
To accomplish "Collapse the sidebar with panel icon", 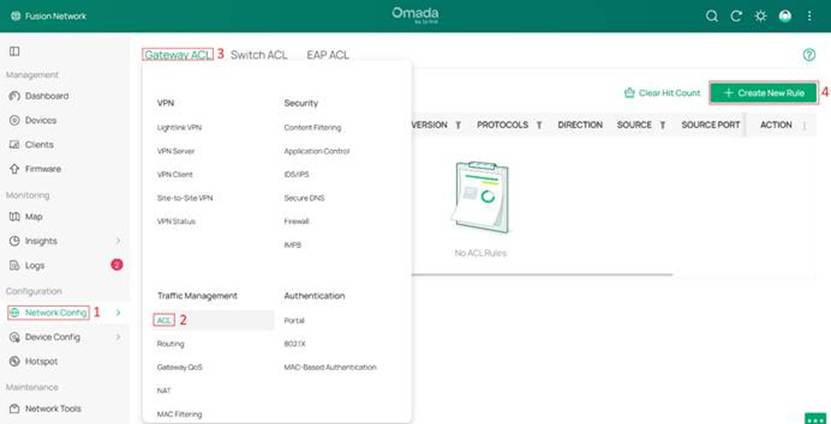I will click(15, 51).
